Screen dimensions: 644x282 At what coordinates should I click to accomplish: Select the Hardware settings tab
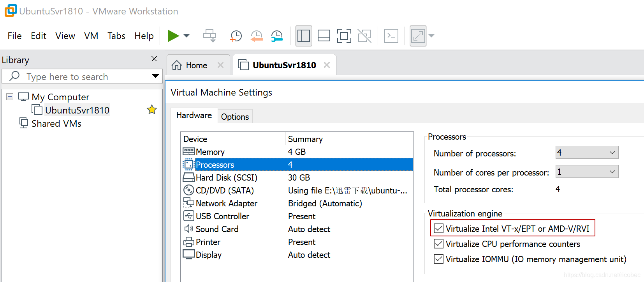click(194, 115)
